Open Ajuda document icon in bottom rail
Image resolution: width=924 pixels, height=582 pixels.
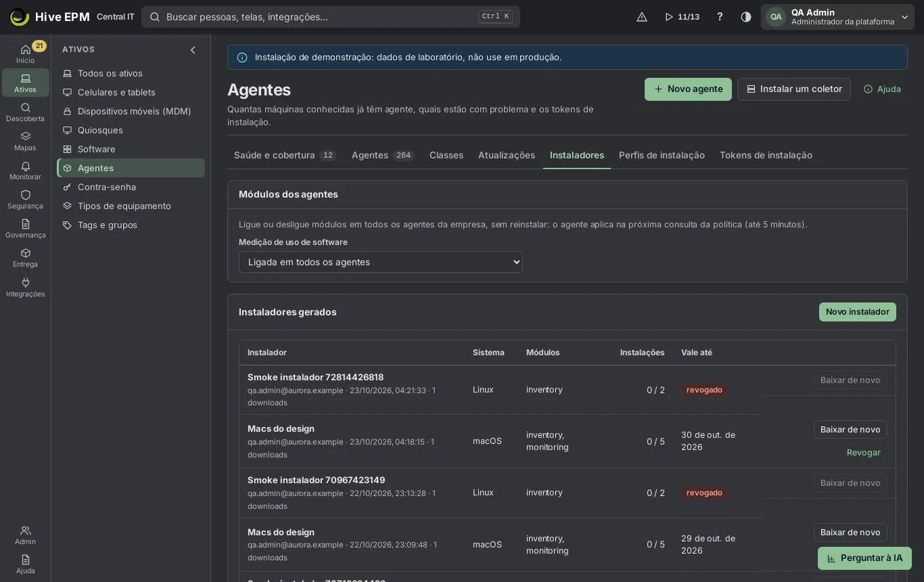point(25,564)
